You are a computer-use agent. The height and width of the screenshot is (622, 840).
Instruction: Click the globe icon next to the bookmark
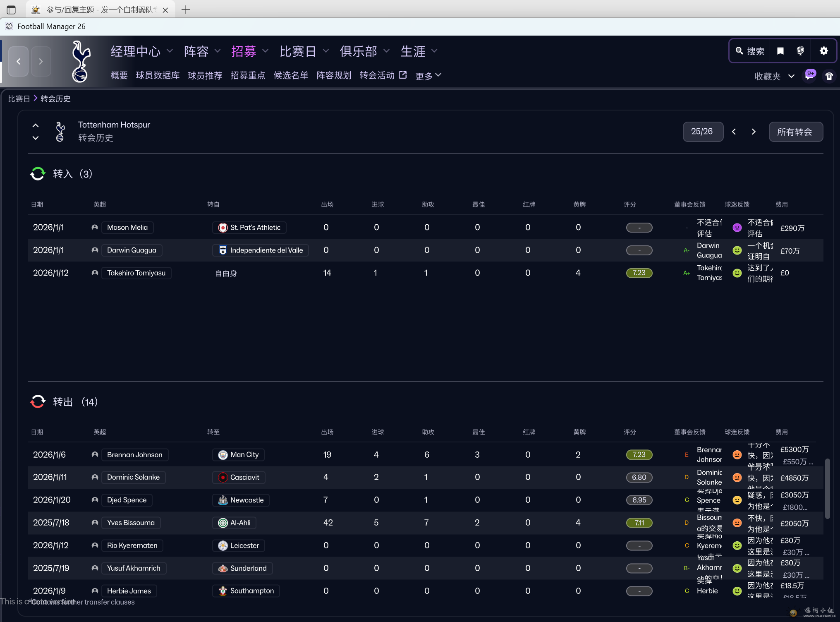[801, 50]
